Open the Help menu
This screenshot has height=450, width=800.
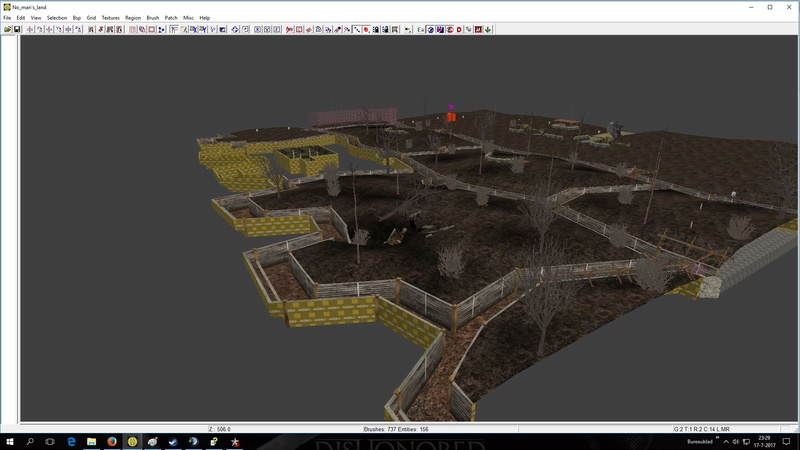point(205,18)
